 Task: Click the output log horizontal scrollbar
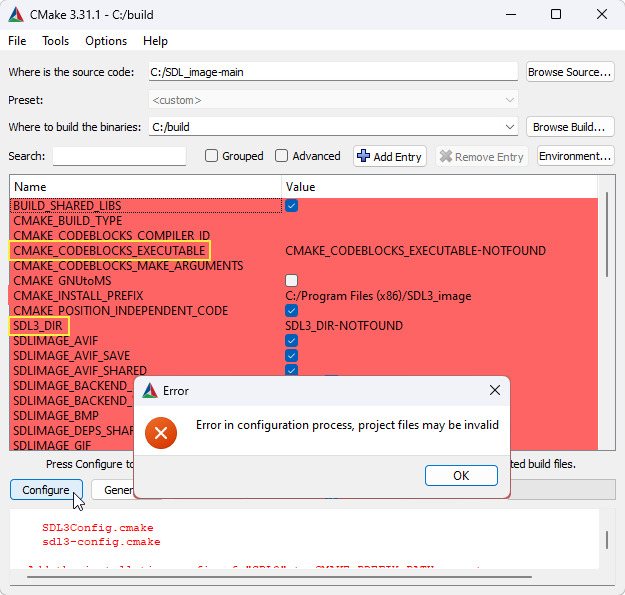pyautogui.click(x=279, y=576)
